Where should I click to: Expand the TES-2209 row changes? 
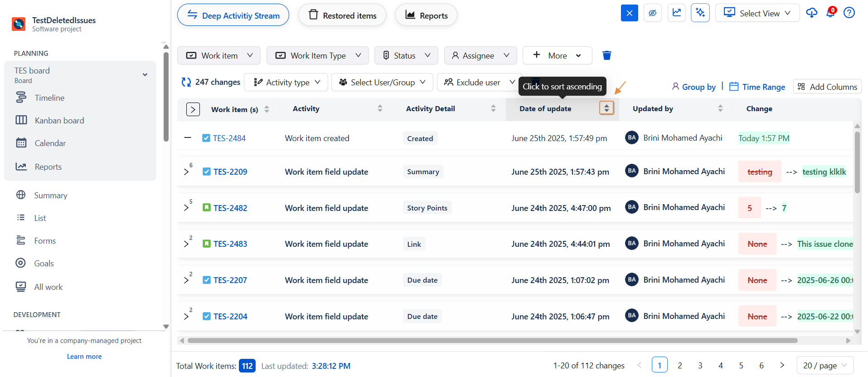[186, 172]
